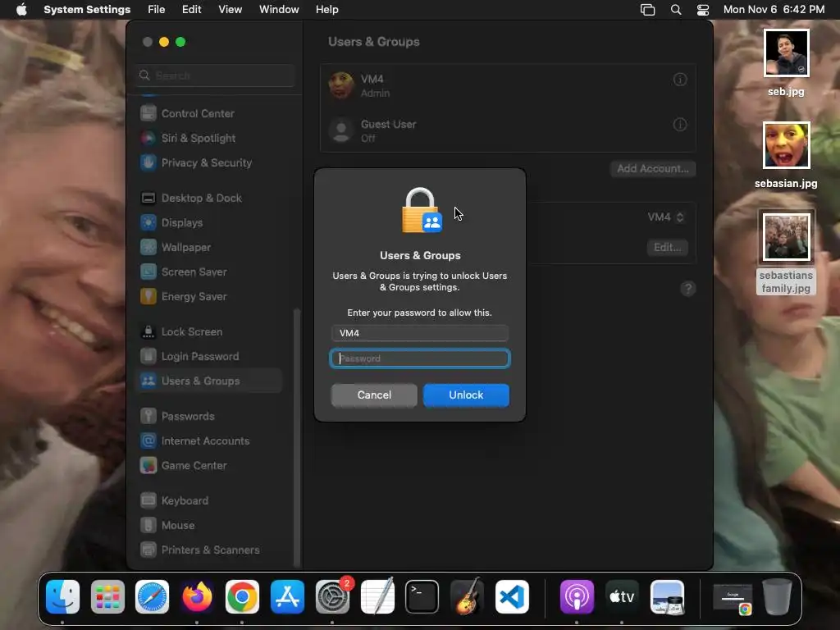Image resolution: width=840 pixels, height=630 pixels.
Task: Open the Apple menu
Action: tap(22, 10)
